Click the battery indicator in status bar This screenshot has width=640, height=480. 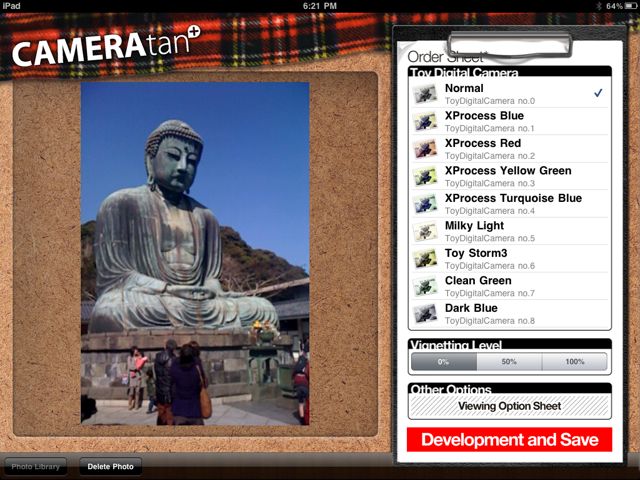(631, 6)
